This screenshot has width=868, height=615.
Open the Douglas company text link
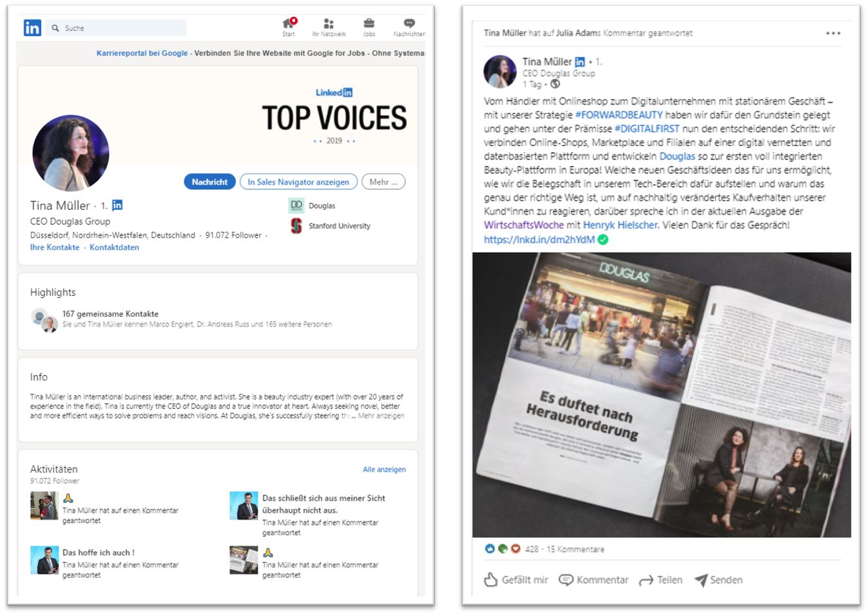(321, 206)
